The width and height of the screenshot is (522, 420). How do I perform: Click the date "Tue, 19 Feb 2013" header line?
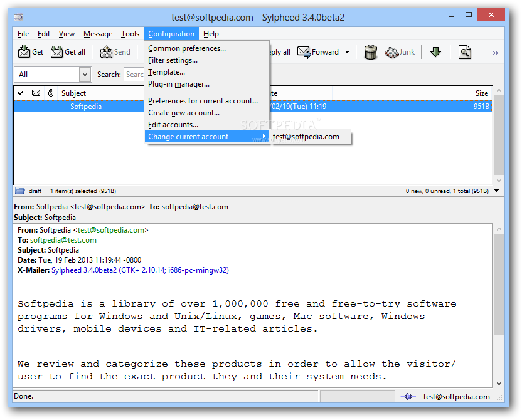point(79,260)
